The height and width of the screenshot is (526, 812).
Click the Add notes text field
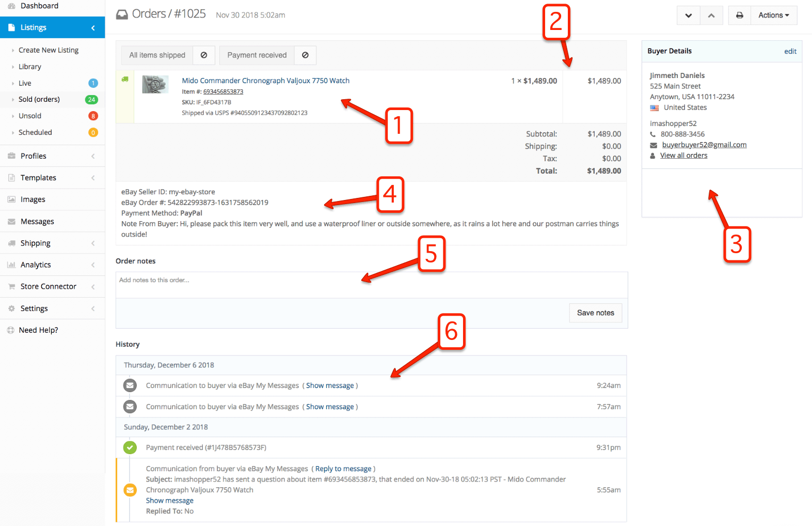click(371, 285)
